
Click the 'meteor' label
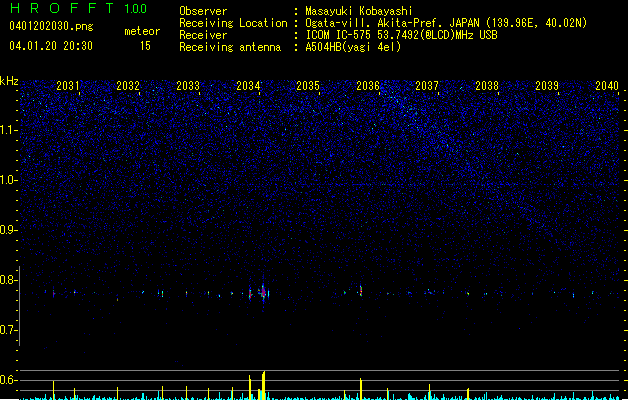pyautogui.click(x=142, y=31)
